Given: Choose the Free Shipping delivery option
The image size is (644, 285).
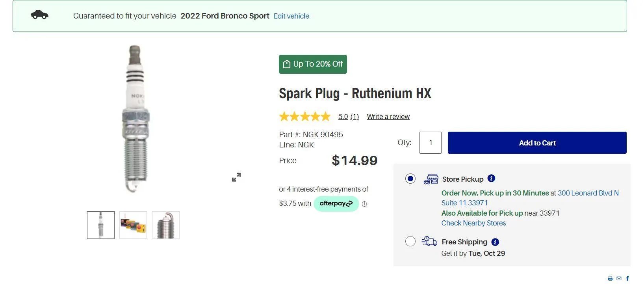Looking at the screenshot, I should click(x=410, y=241).
